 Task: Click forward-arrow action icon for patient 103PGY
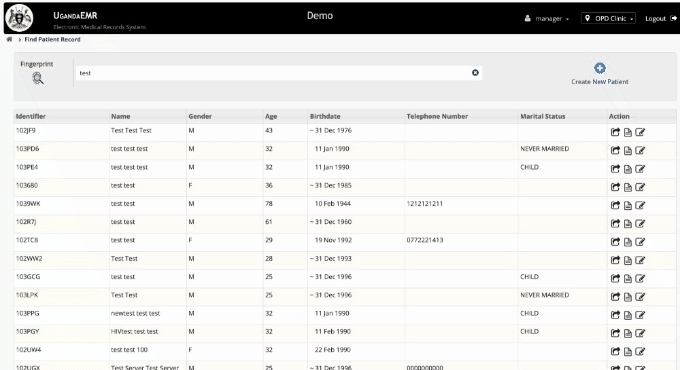click(615, 333)
